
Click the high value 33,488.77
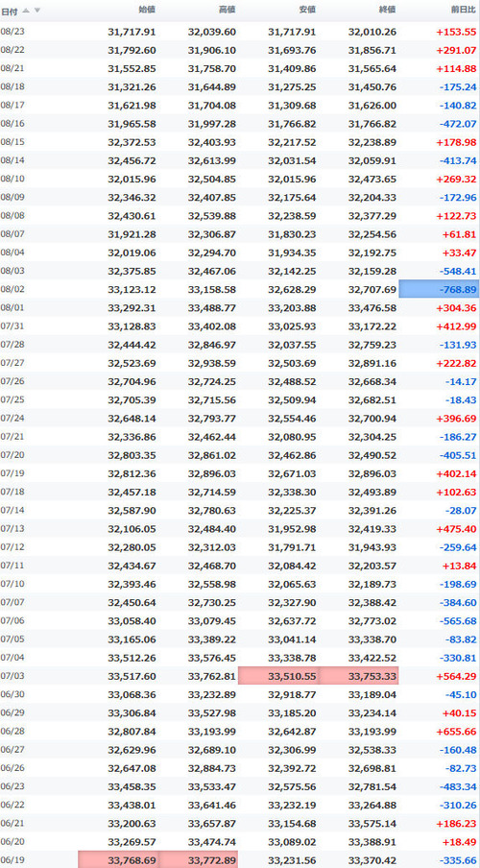point(212,308)
